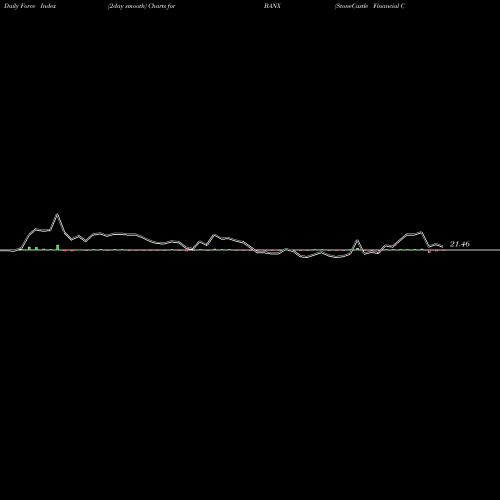Click the 'StoneCastle Financial C' company text

click(x=370, y=6)
